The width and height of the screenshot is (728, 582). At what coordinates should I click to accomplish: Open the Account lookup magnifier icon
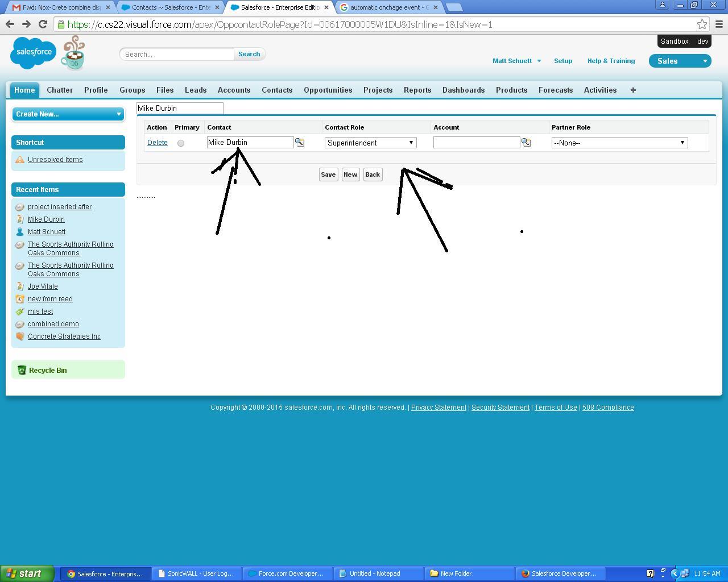526,142
